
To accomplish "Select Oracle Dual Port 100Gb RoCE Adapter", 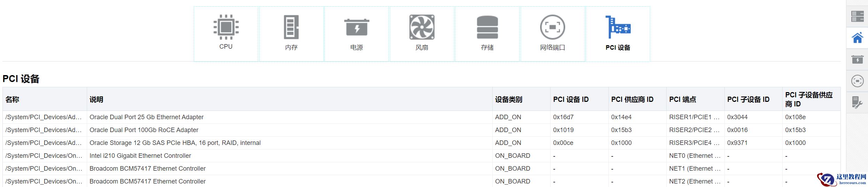I will point(144,130).
